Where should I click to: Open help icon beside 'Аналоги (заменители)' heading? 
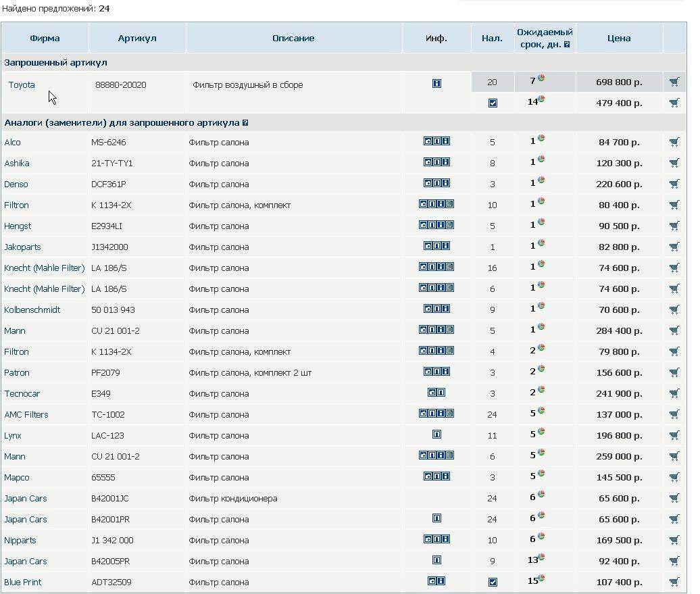pos(245,123)
